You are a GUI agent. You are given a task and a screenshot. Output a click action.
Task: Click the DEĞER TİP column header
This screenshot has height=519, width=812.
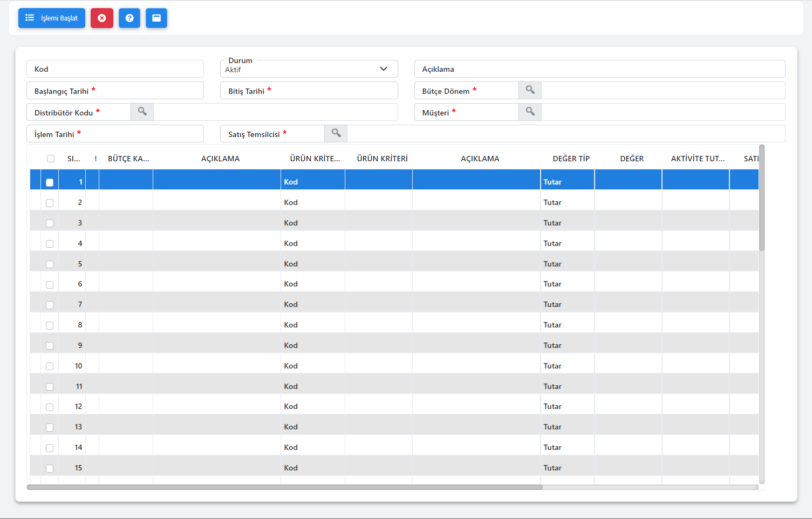click(x=571, y=159)
